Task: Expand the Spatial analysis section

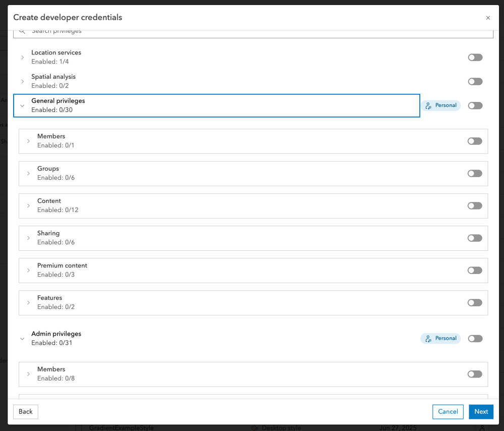Action: coord(22,82)
